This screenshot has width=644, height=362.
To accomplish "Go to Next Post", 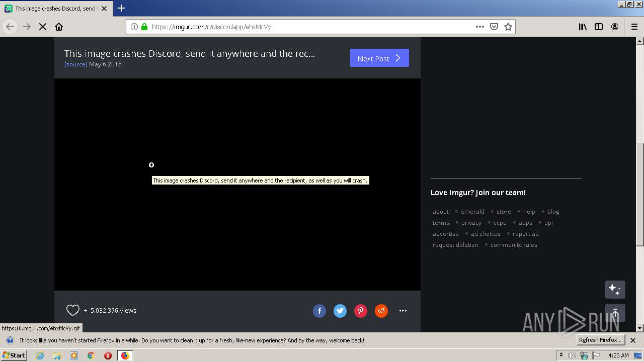I will tap(379, 58).
